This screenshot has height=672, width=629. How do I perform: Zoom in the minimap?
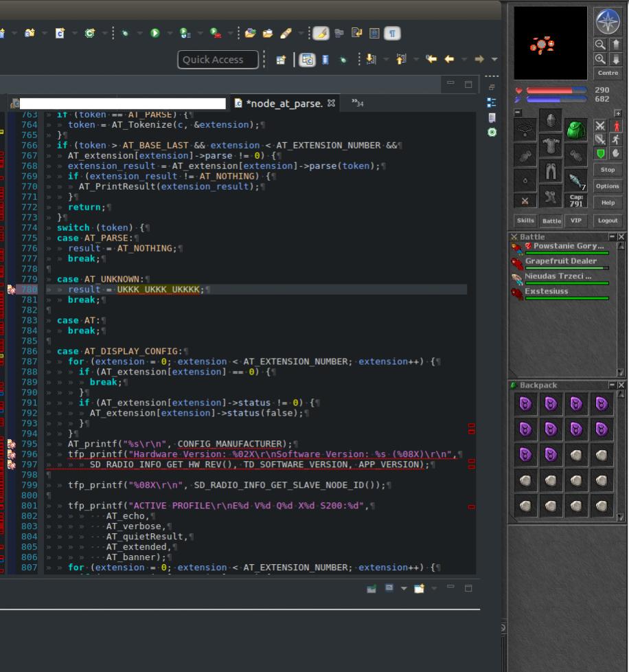[600, 59]
